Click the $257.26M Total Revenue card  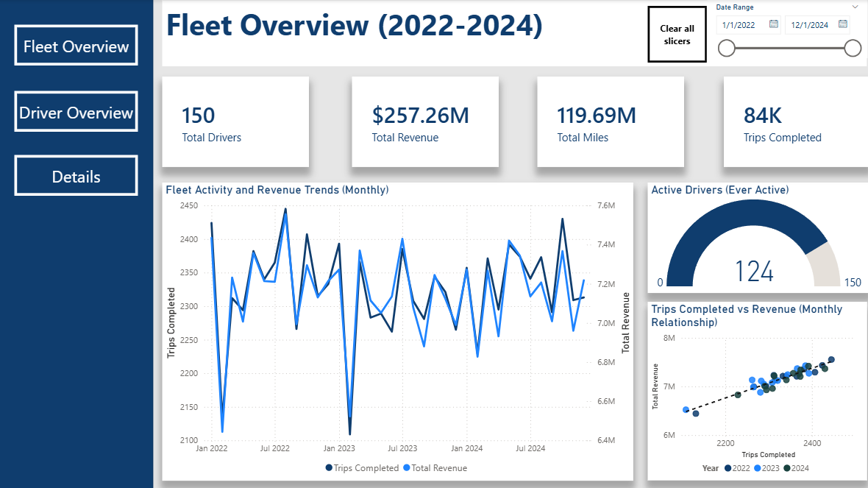(424, 122)
